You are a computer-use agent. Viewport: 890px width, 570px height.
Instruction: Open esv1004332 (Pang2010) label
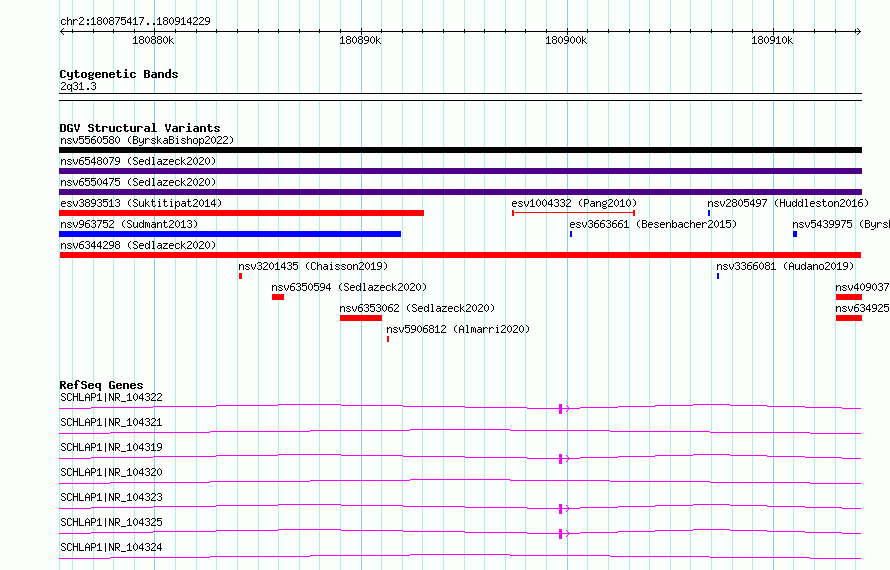click(x=574, y=203)
